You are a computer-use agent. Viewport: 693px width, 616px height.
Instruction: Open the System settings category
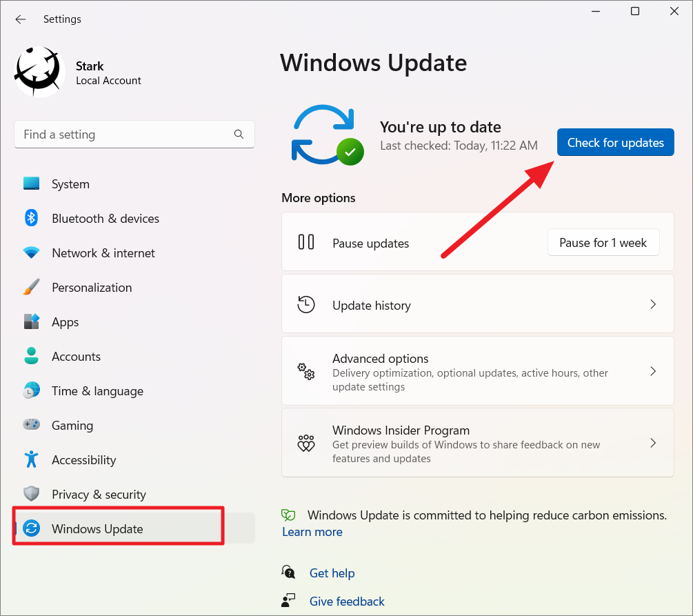[x=71, y=184]
